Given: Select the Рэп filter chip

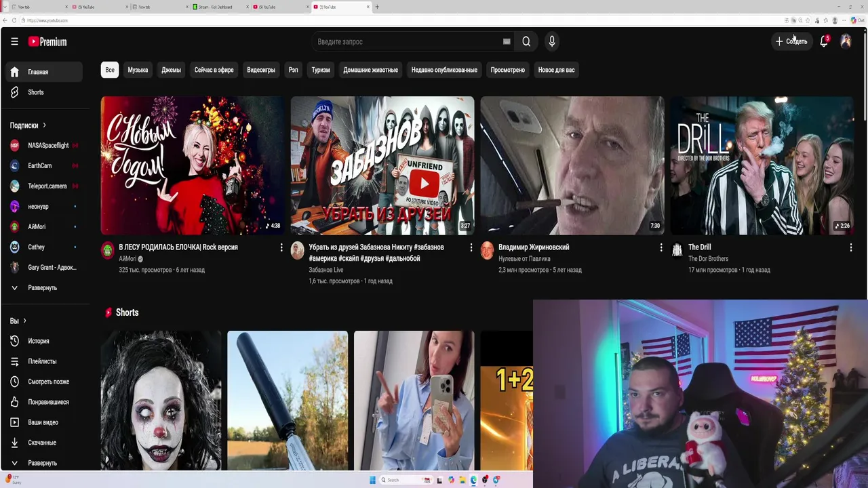Looking at the screenshot, I should coord(293,70).
